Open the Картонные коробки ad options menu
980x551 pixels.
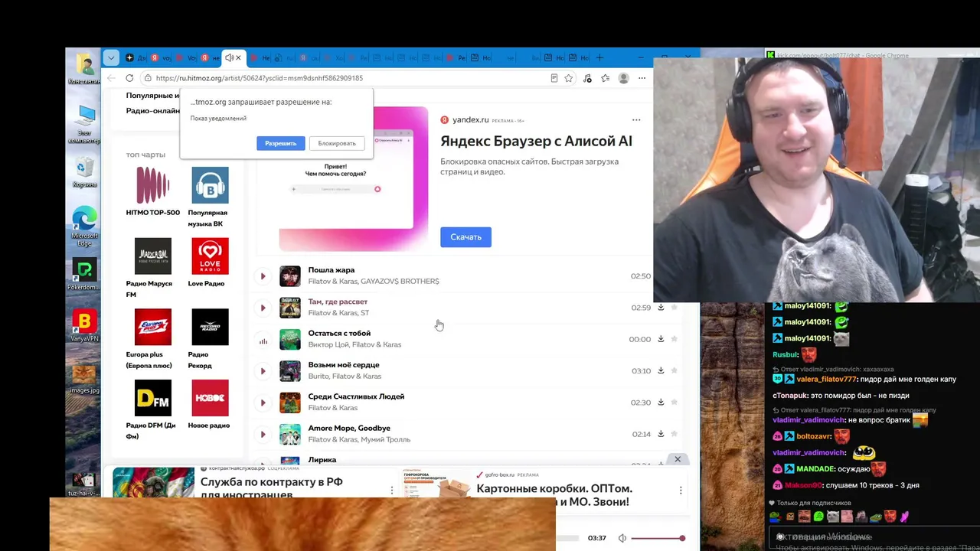pos(681,491)
